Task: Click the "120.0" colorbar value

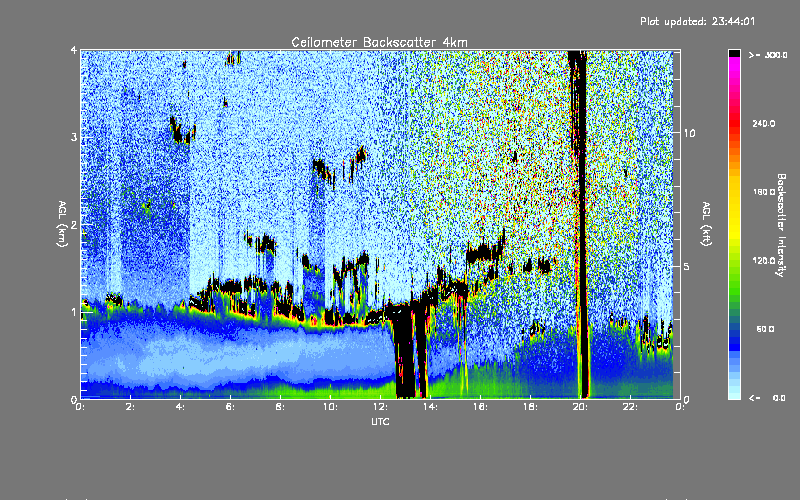Action: pos(764,260)
